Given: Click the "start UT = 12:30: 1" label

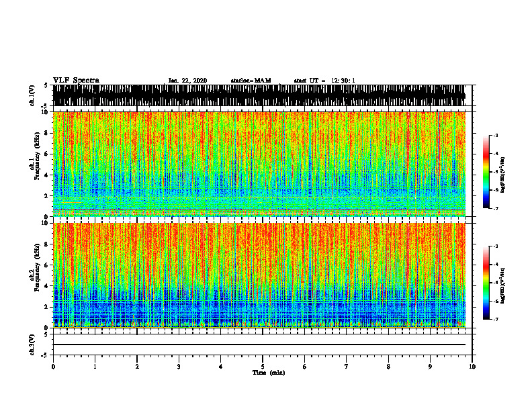Looking at the screenshot, I should coord(324,81).
